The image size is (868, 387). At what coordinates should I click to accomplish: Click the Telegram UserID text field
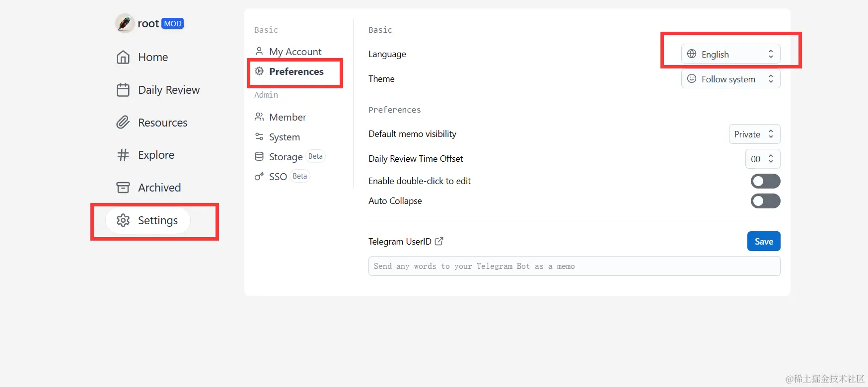(574, 266)
